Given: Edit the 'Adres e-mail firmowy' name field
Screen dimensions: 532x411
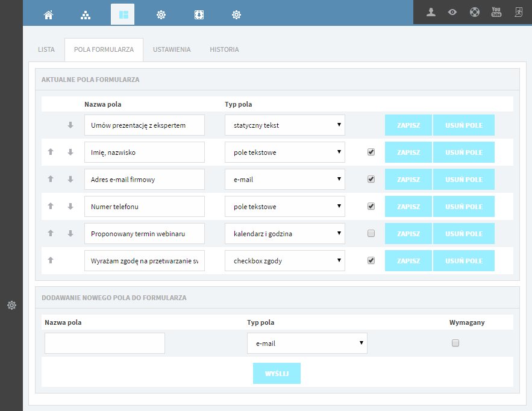Looking at the screenshot, I should point(145,179).
